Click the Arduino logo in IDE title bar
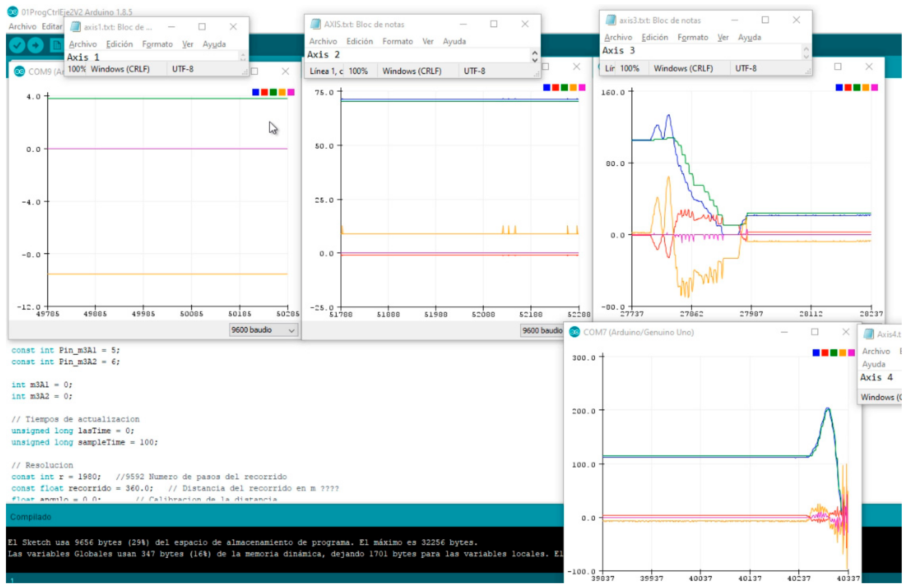 pos(13,12)
